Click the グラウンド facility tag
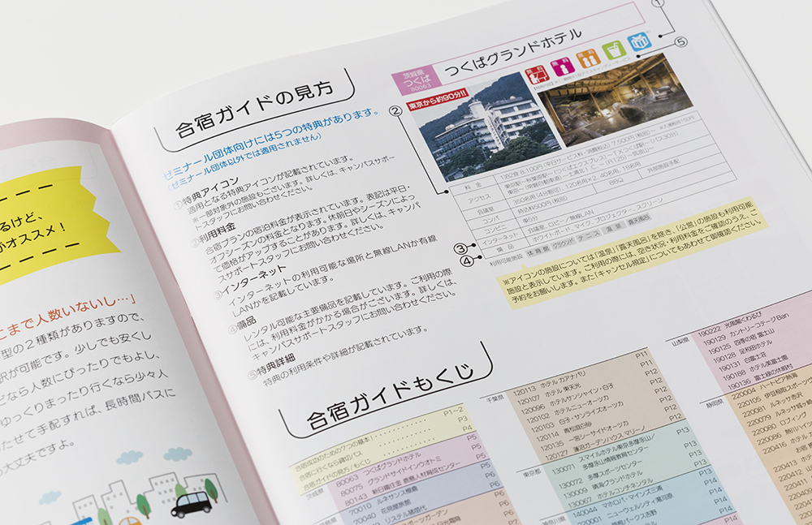The width and height of the screenshot is (812, 525). (563, 243)
